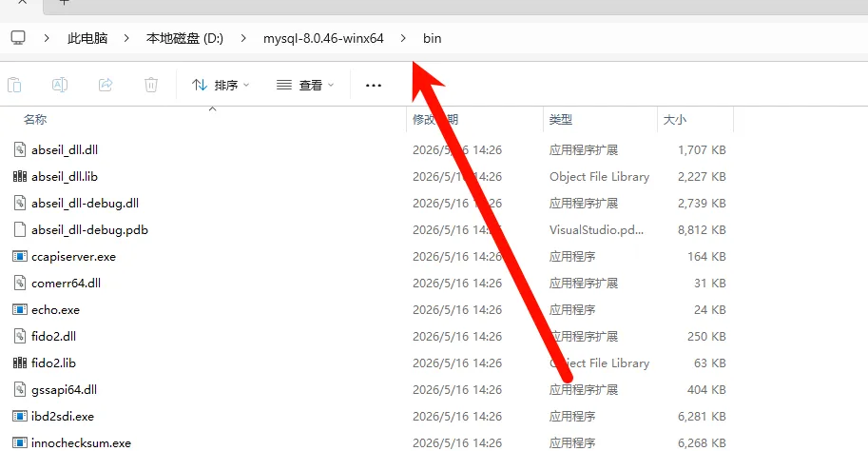Image resolution: width=868 pixels, height=451 pixels.
Task: Expand chevron after 此电脑
Action: [126, 38]
